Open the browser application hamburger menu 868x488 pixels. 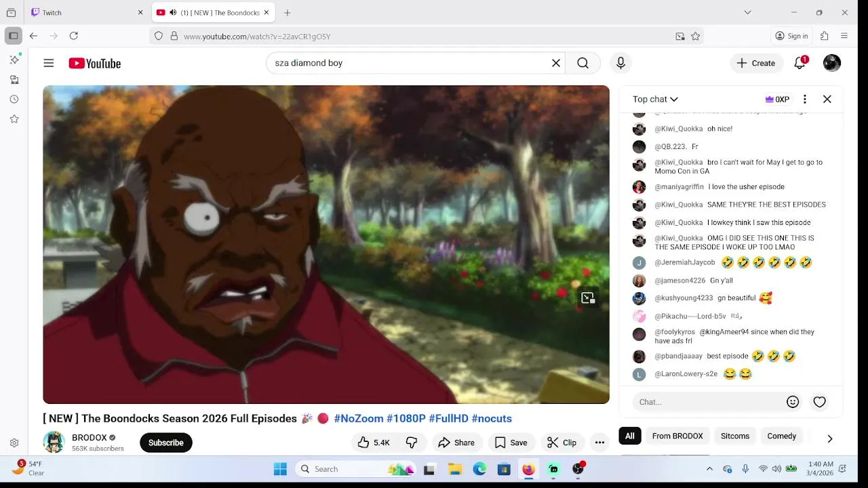click(x=844, y=36)
